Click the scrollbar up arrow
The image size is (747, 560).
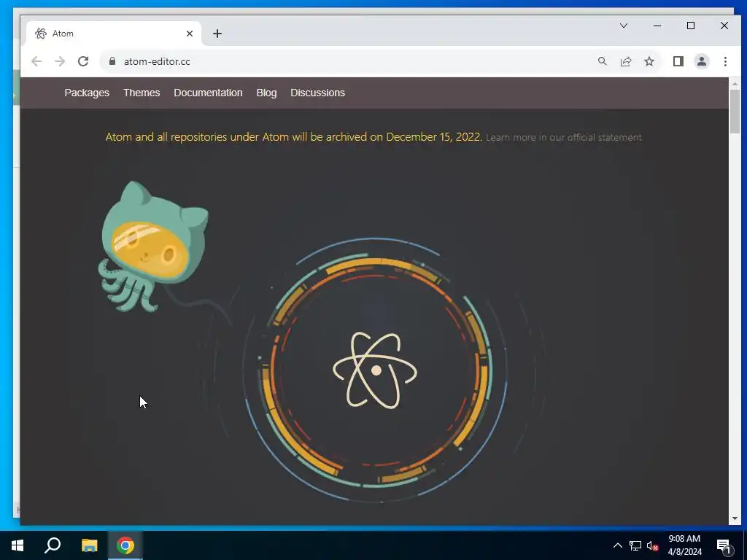[735, 84]
